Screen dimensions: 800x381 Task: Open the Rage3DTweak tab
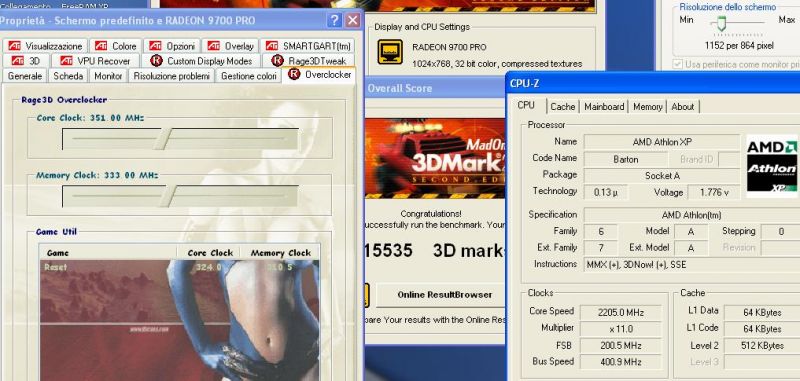[309, 61]
